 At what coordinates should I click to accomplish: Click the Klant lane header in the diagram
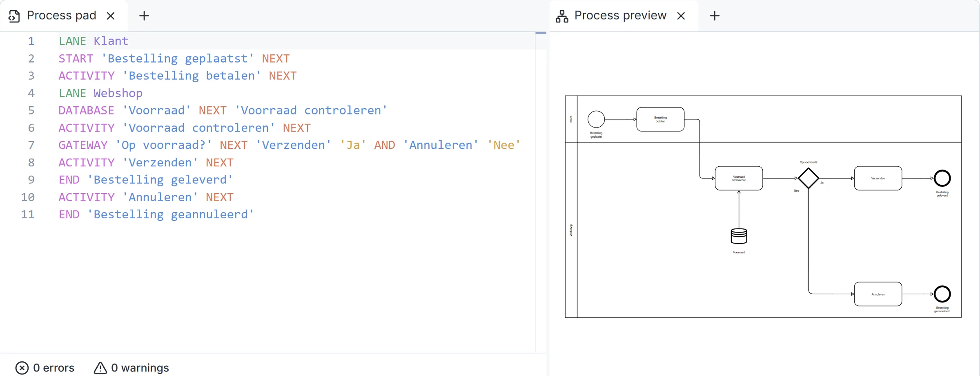click(571, 119)
